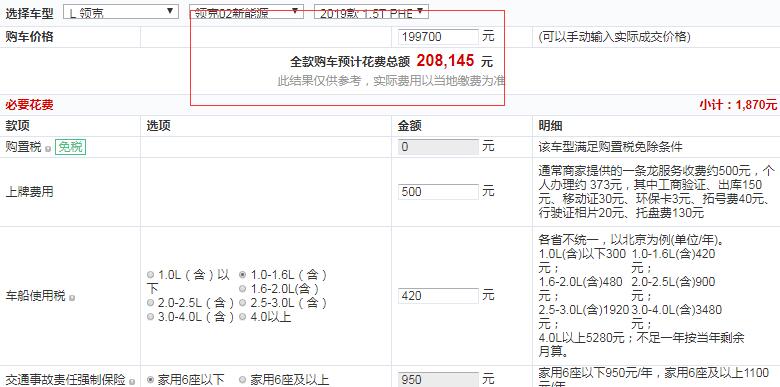Select the 1.6-2.0L(含) radio option
The image size is (780, 387).
click(x=242, y=289)
